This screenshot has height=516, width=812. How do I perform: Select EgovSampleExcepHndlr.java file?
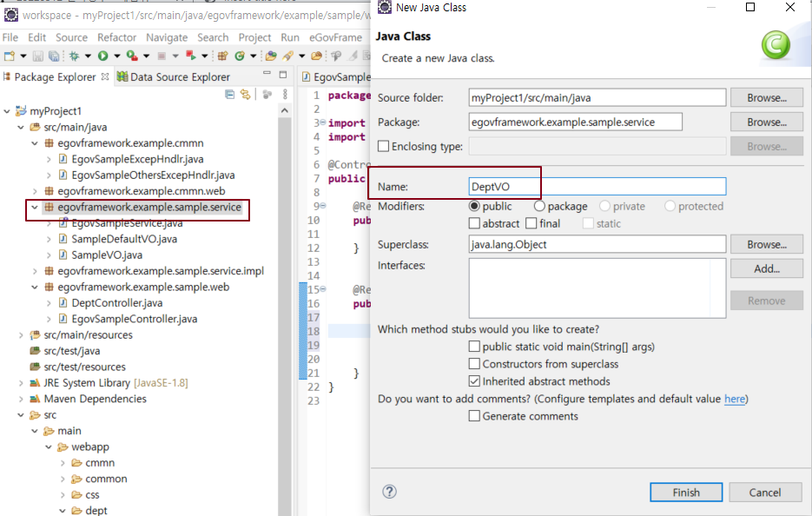(137, 159)
